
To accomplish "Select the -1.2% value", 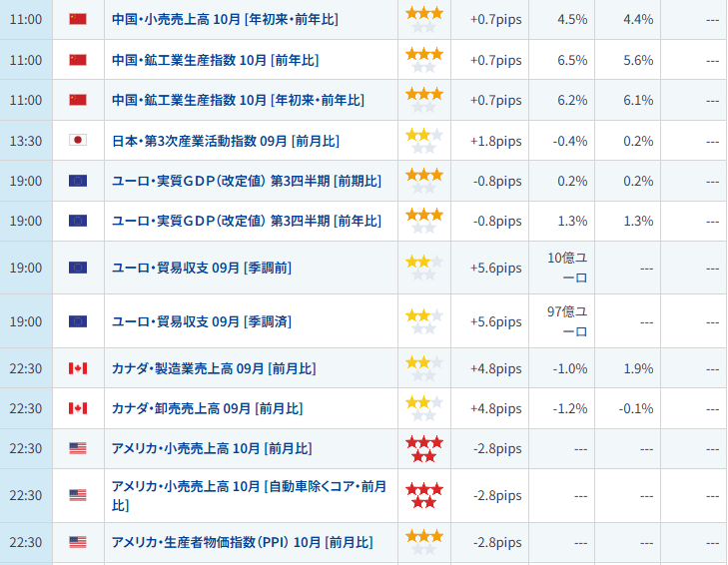I will (570, 408).
